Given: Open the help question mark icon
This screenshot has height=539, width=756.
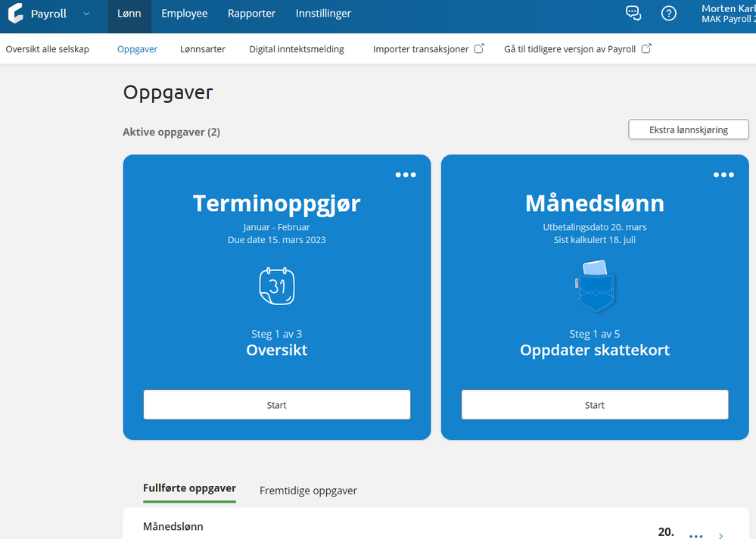Looking at the screenshot, I should pyautogui.click(x=668, y=13).
